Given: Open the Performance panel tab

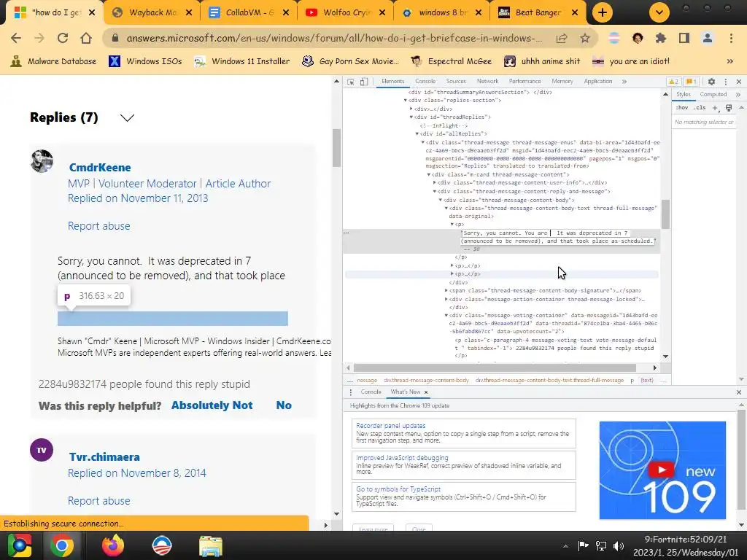Looking at the screenshot, I should [525, 82].
